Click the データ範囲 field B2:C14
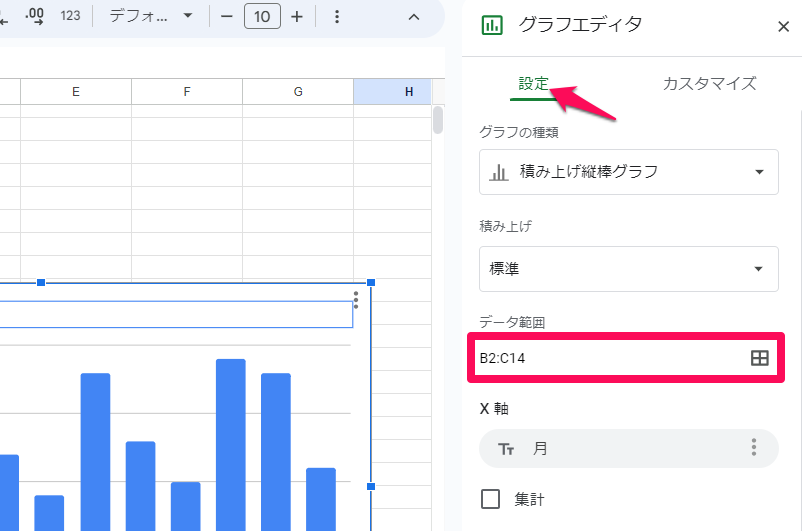The image size is (802, 531). [x=626, y=358]
